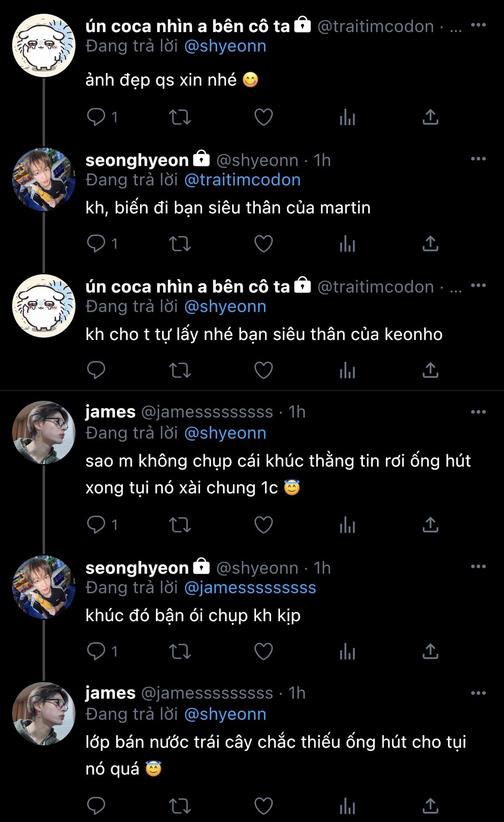504x822 pixels.
Task: Like james's tweet about sharing a straw
Action: 263,524
